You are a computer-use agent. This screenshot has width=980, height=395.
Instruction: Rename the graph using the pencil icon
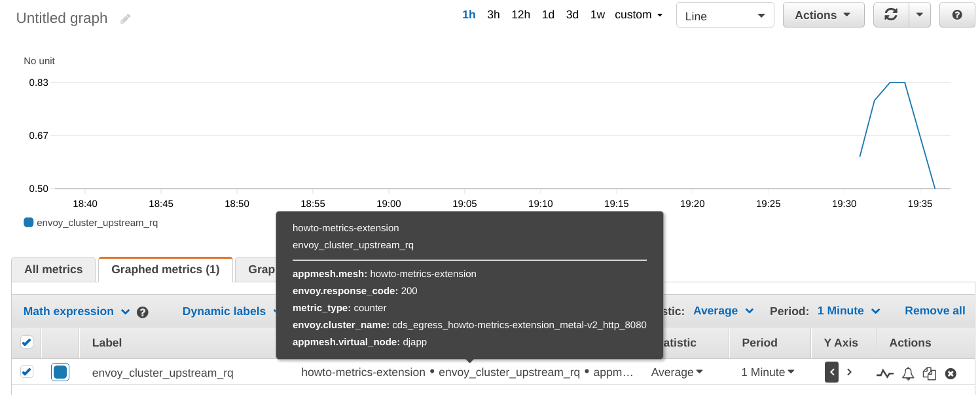(124, 18)
